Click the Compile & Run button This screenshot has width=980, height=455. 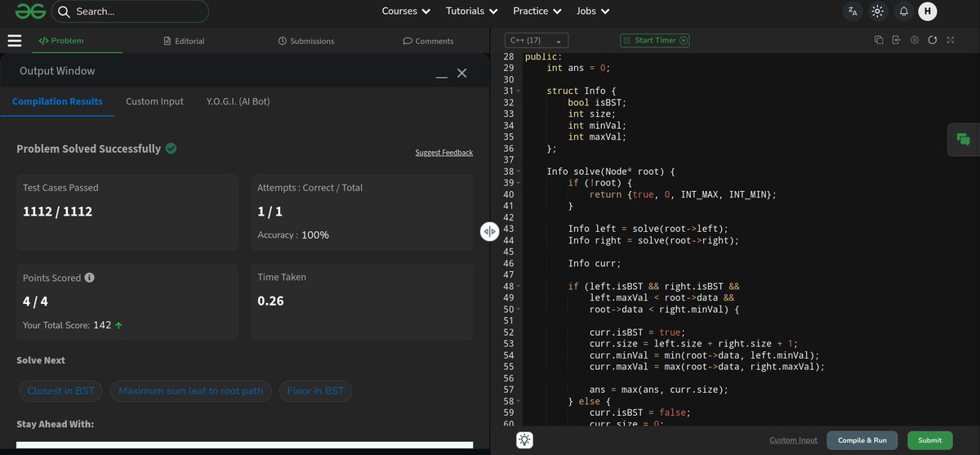coord(862,440)
